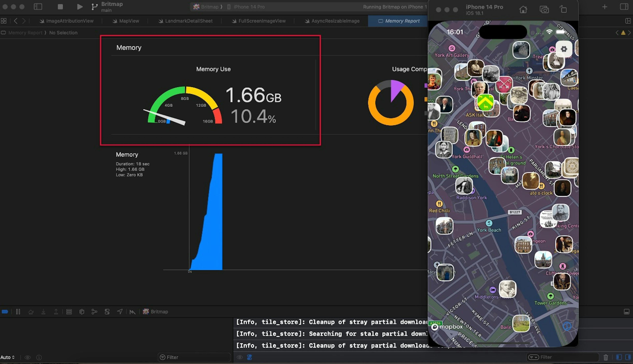
Task: Toggle breakpoints activation in debug bar
Action: click(5, 311)
